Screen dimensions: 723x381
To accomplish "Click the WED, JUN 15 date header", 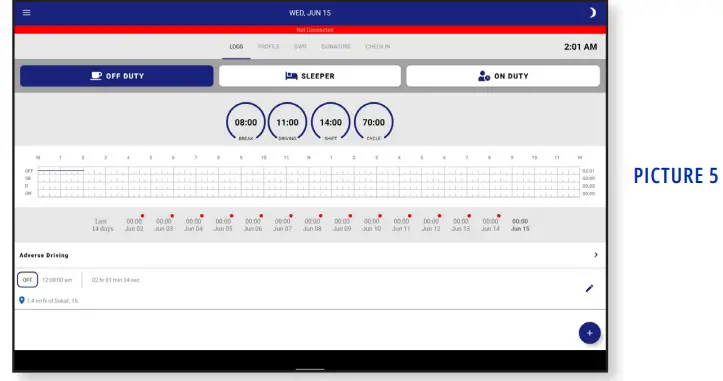I will tap(310, 13).
